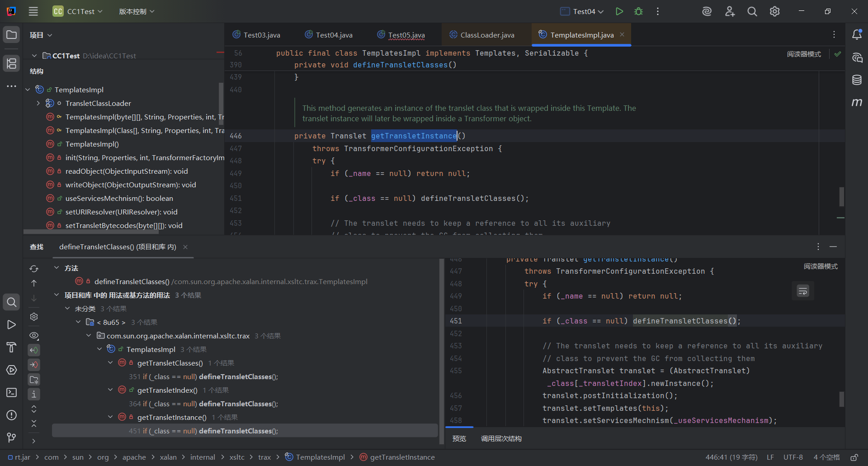Open the Terminal tool window

click(12, 392)
